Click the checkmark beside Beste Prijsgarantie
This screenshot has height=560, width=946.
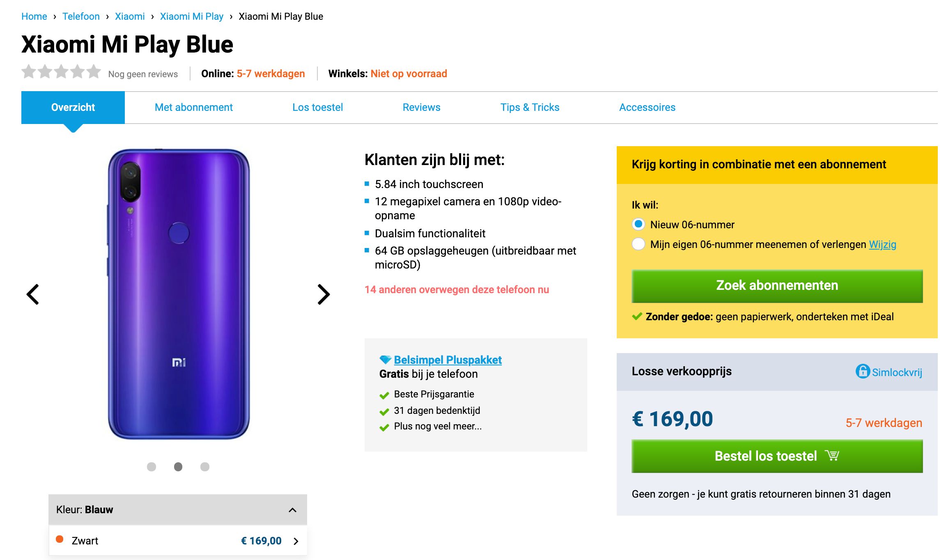384,395
